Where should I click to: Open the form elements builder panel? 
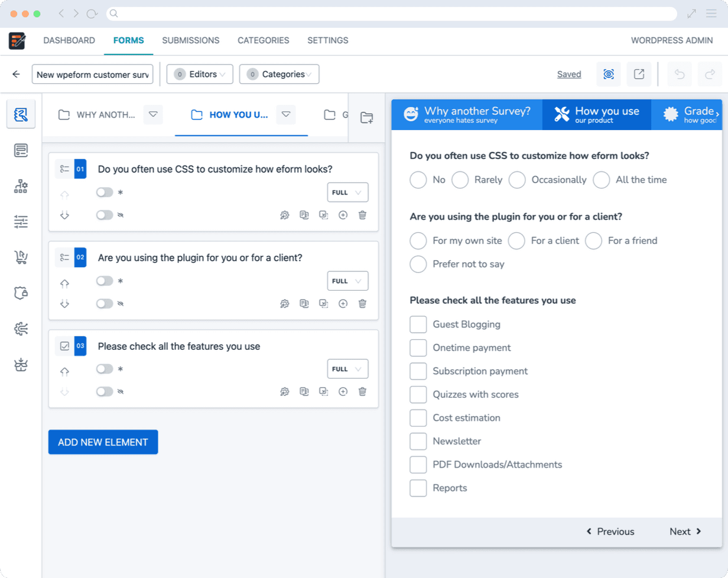[x=21, y=115]
